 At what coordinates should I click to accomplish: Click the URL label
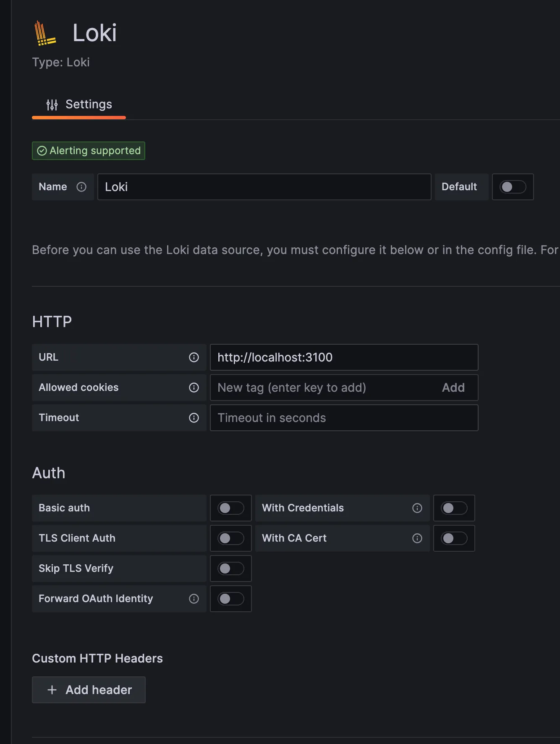pos(49,357)
